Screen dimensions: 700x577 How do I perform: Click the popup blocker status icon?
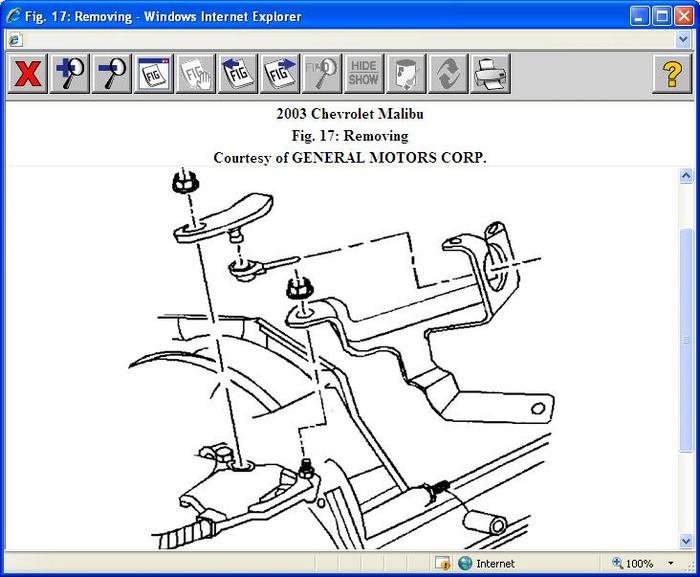pos(442,563)
